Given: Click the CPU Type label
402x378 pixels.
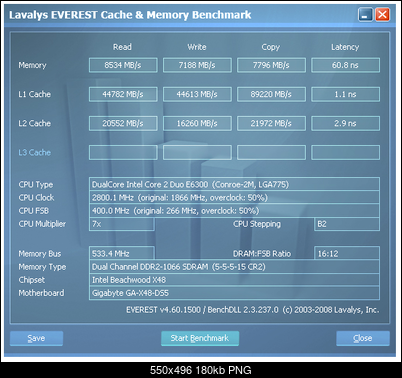Looking at the screenshot, I should (36, 185).
